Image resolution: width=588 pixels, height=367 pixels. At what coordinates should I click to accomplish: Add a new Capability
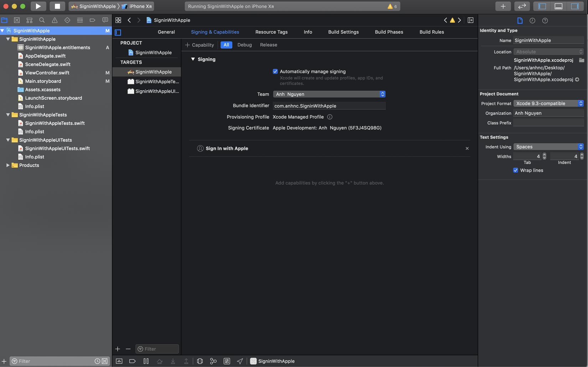click(x=200, y=45)
